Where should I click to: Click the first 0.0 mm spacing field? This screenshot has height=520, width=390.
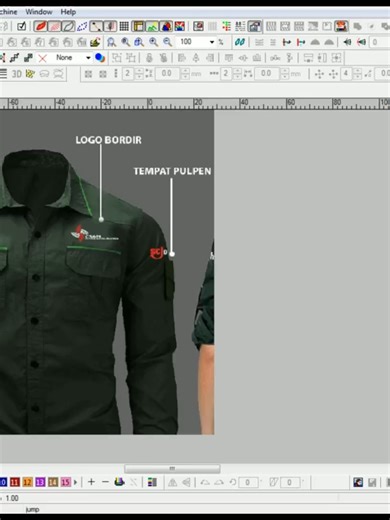click(167, 73)
